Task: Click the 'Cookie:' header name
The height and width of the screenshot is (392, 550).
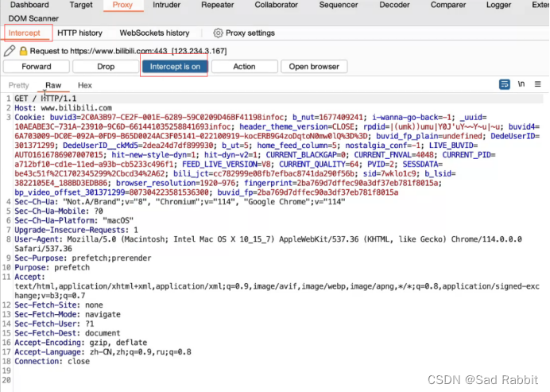Action: pyautogui.click(x=30, y=118)
